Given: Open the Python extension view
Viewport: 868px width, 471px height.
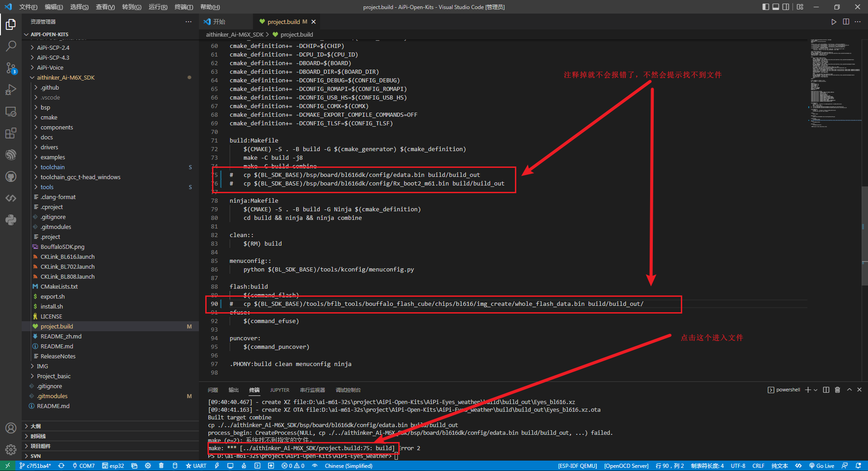Looking at the screenshot, I should click(x=11, y=220).
